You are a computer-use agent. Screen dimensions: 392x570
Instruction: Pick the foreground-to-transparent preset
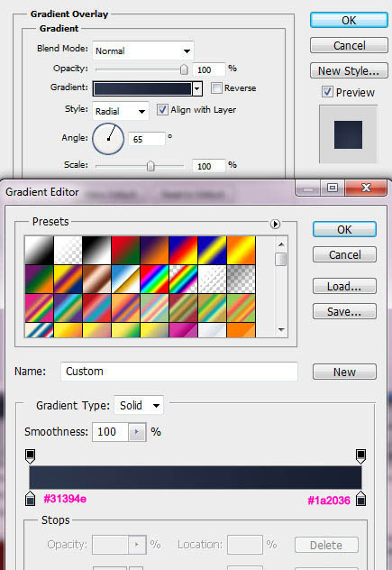pyautogui.click(x=68, y=250)
